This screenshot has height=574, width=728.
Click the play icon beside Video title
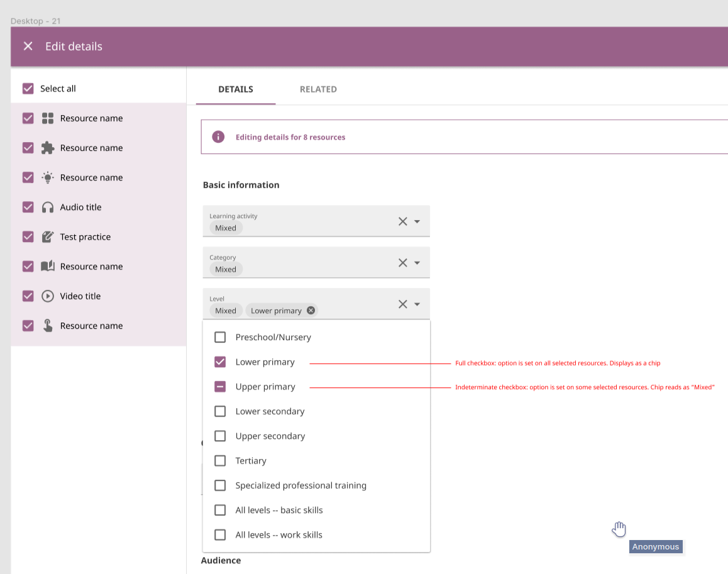coord(48,295)
